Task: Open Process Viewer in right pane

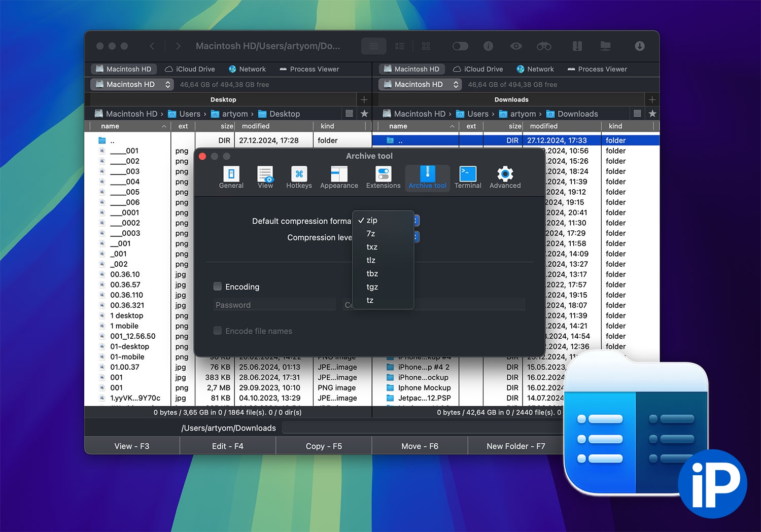Action: pyautogui.click(x=597, y=69)
